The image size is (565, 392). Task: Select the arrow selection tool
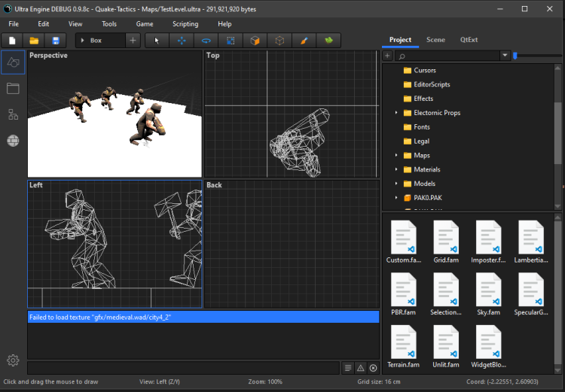tap(157, 41)
